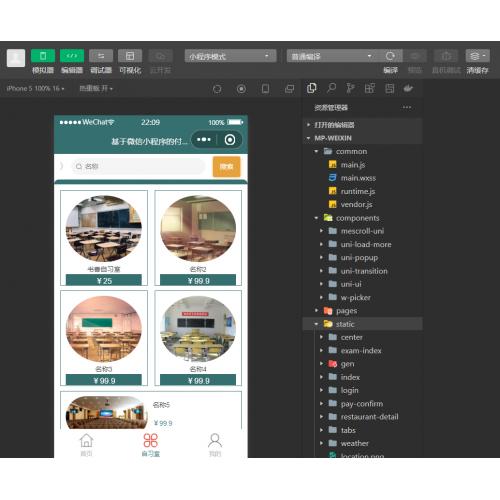The image size is (500, 500).
Task: Open the 热重载 hot reload dropdown
Action: [x=96, y=88]
